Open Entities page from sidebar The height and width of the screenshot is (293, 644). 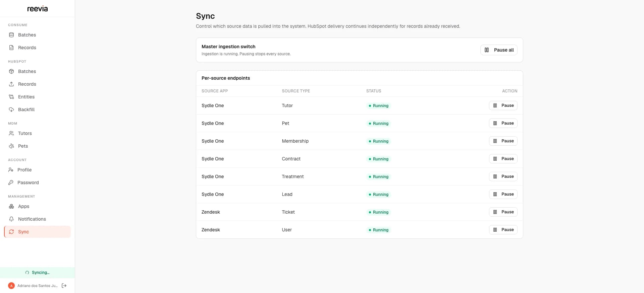[x=37, y=97]
